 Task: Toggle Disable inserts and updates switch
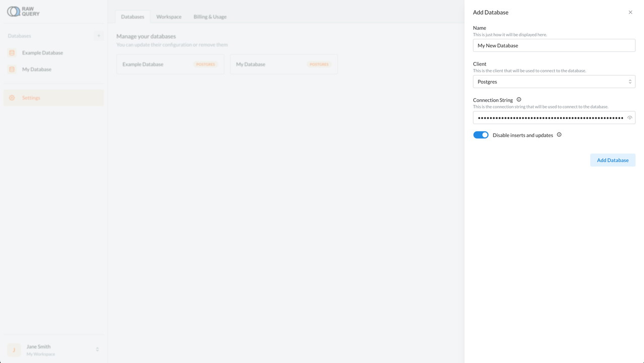[480, 135]
